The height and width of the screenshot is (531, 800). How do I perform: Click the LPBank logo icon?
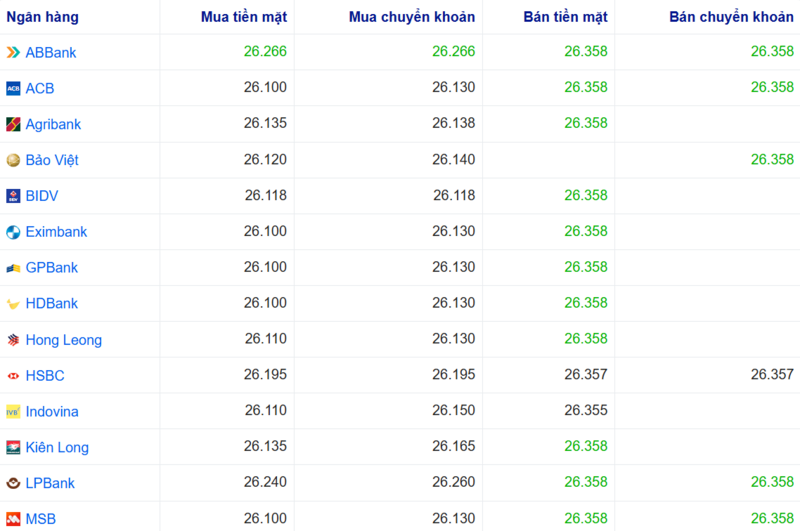[13, 483]
